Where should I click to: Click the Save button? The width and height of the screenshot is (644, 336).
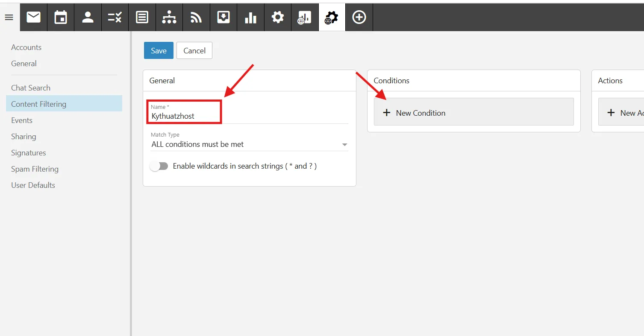(x=159, y=50)
